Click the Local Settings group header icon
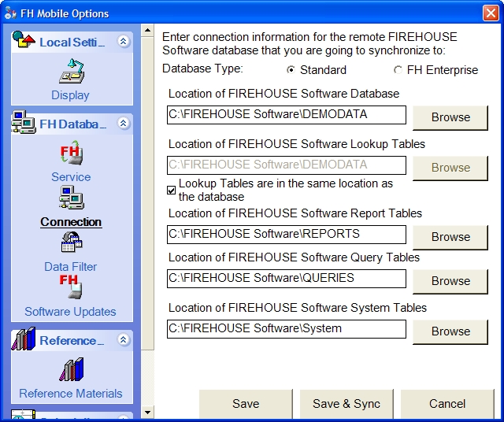 coord(24,40)
